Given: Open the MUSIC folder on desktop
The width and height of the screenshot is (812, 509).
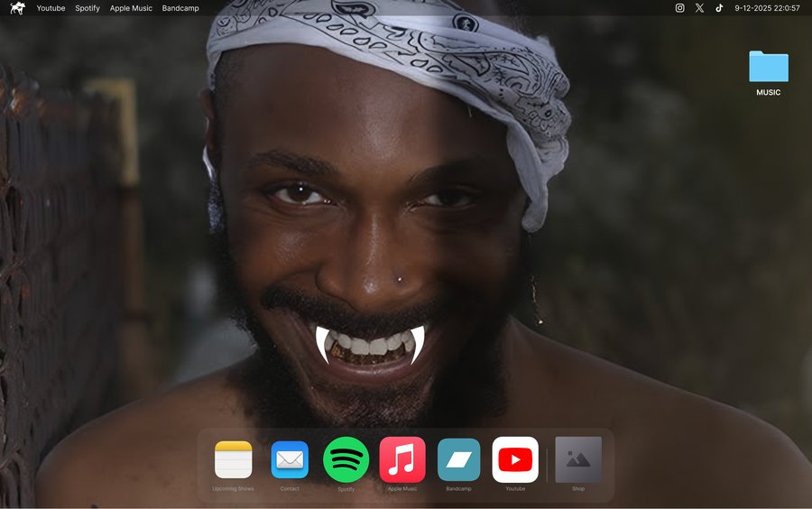Looking at the screenshot, I should coord(769,66).
